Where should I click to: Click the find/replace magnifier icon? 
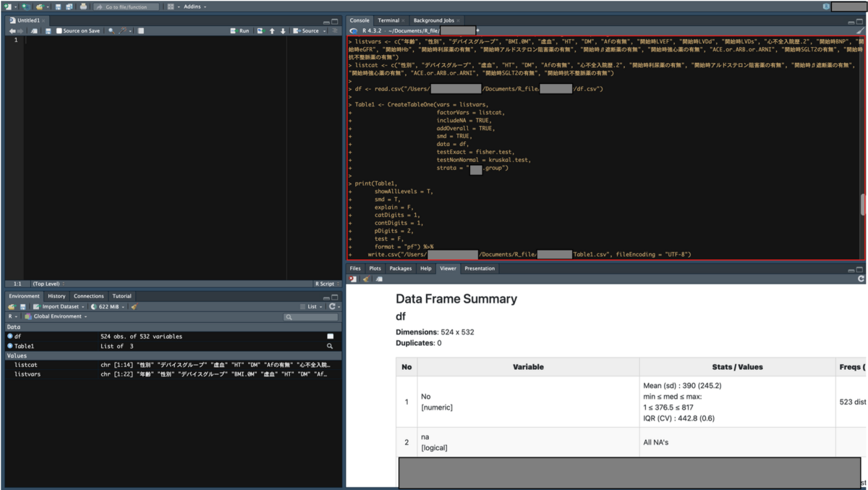[111, 31]
